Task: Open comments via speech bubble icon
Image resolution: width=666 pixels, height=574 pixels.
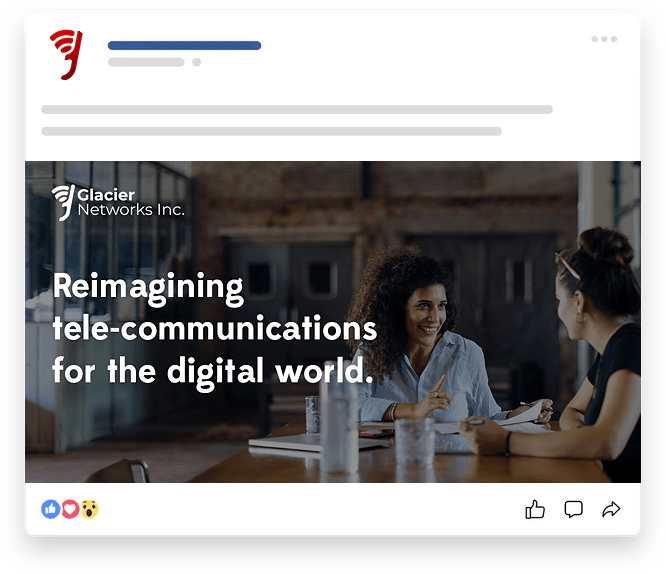Action: [x=573, y=509]
